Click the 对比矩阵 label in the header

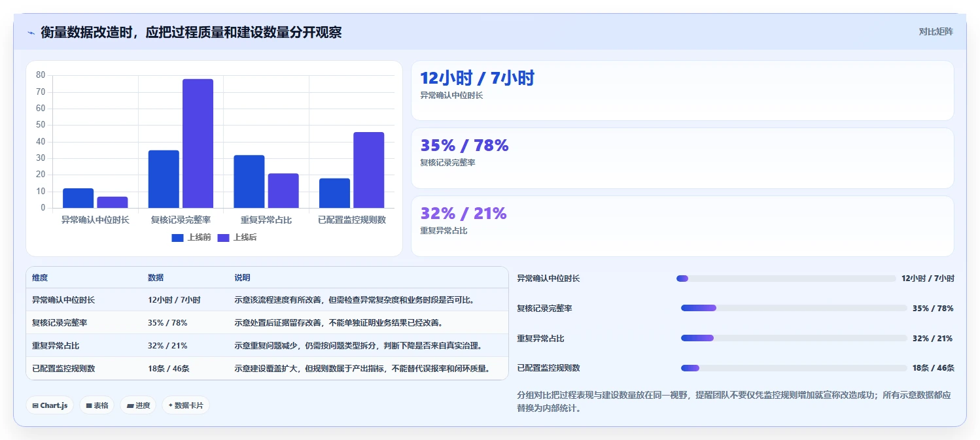pyautogui.click(x=936, y=31)
